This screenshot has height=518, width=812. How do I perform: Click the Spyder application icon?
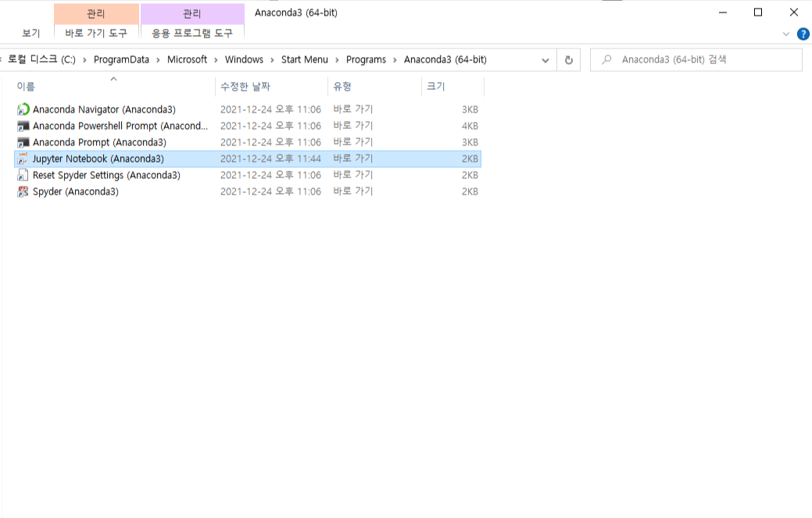click(x=23, y=191)
